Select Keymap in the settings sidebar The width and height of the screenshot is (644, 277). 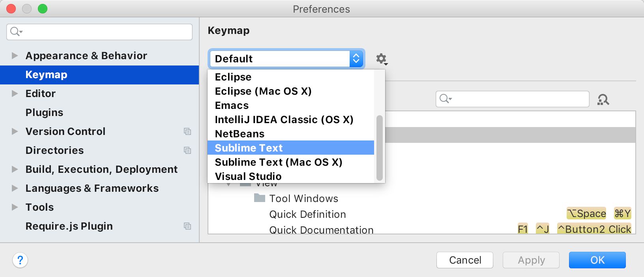99,75
